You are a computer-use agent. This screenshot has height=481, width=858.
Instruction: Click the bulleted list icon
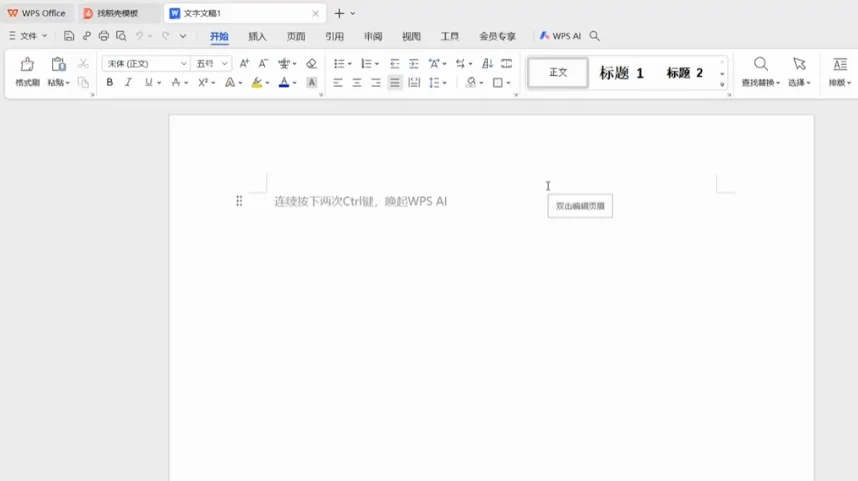pos(339,63)
